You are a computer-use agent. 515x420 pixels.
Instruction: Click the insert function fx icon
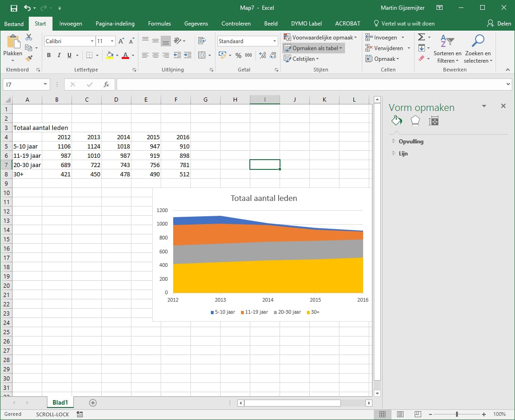pyautogui.click(x=106, y=84)
